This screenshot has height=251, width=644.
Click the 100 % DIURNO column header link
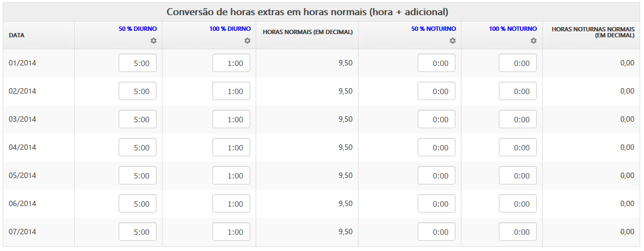point(230,29)
